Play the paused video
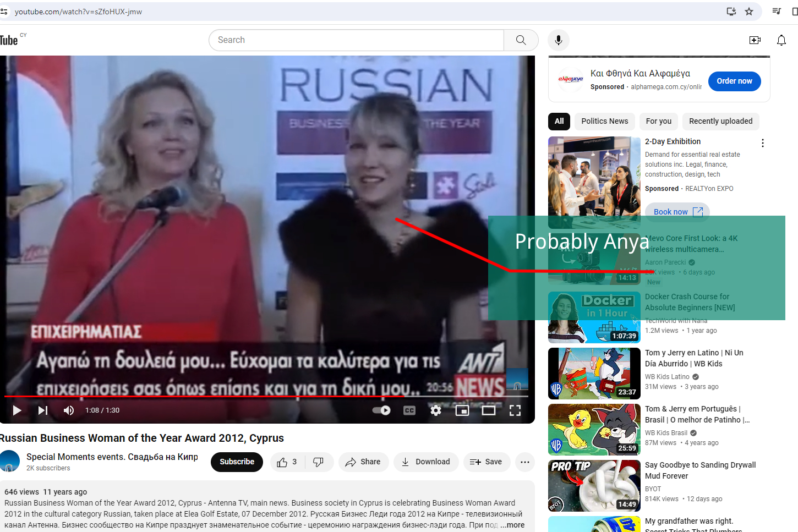Viewport: 798px width, 532px height. (x=17, y=410)
